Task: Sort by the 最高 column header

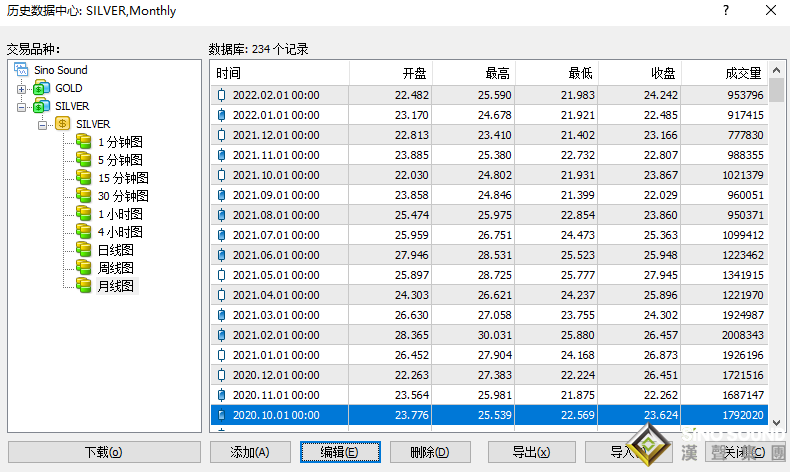Action: (x=474, y=74)
